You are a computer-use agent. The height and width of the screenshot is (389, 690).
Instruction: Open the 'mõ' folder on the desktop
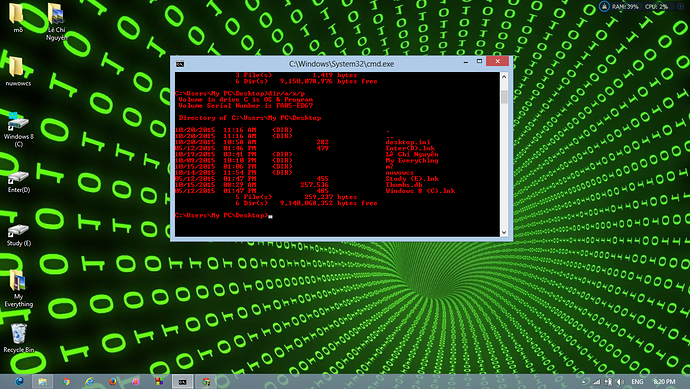[17, 18]
